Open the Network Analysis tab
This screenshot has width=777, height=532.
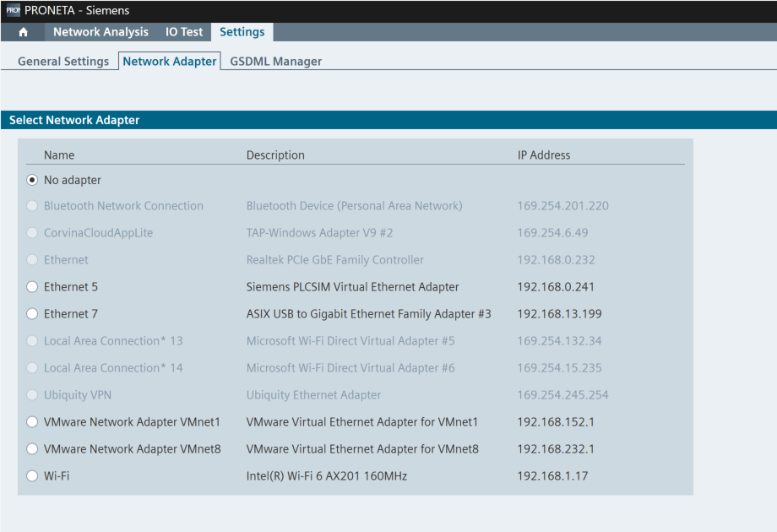101,32
